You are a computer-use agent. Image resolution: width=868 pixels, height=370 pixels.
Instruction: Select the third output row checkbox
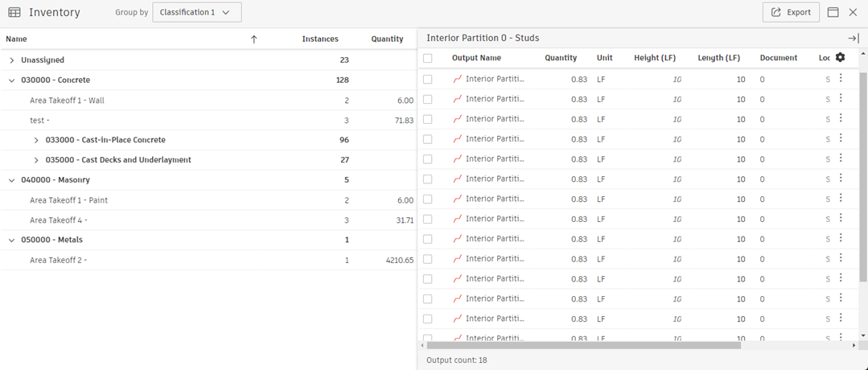coord(428,119)
